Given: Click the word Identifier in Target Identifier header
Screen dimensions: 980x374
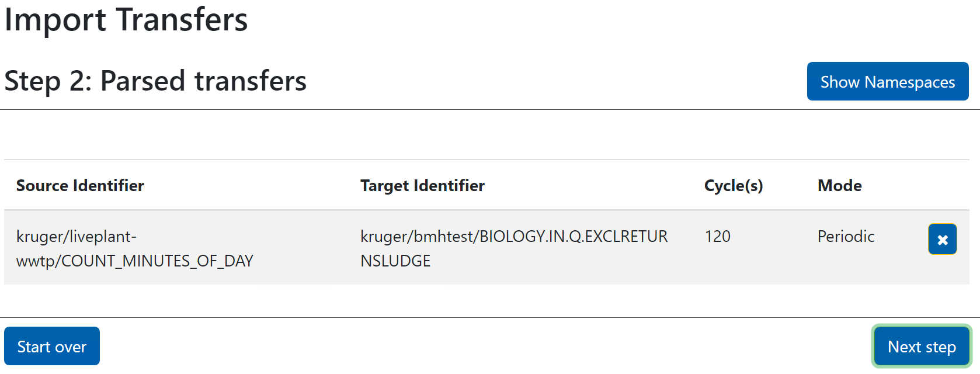Looking at the screenshot, I should click(x=449, y=186).
